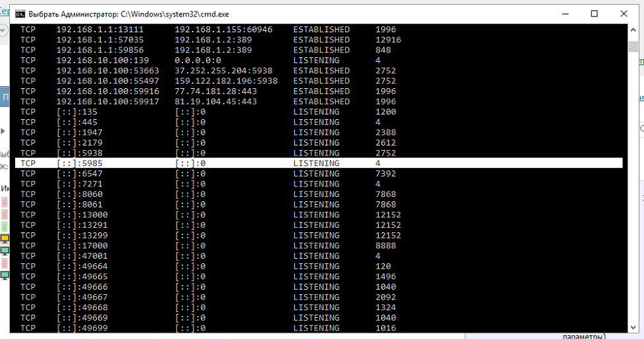Screen dimensions: 644x339
Task: Click foreign address 0.0.0.0:0
Action: (x=198, y=61)
